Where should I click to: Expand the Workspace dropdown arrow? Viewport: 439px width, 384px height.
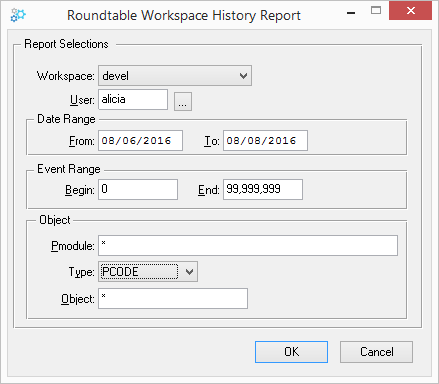click(x=243, y=76)
